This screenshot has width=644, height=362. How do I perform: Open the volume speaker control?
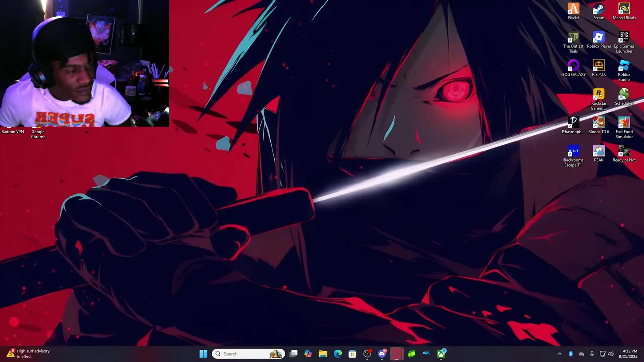click(x=611, y=354)
